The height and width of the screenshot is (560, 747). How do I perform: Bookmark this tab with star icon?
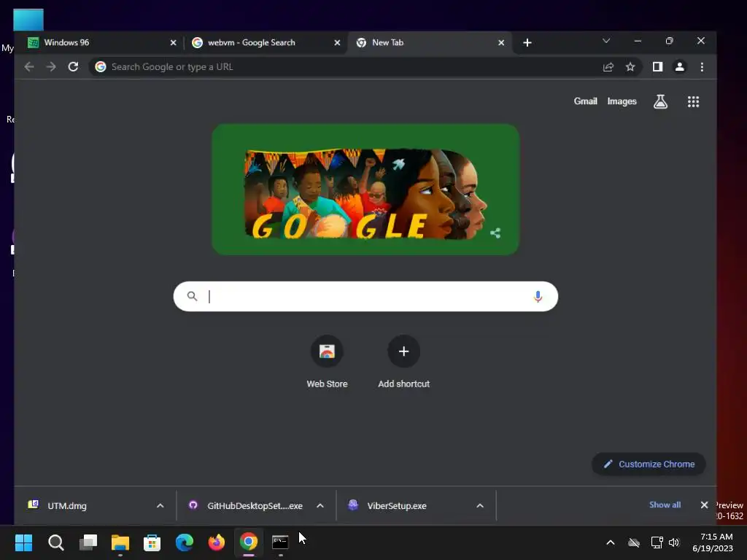(x=630, y=67)
